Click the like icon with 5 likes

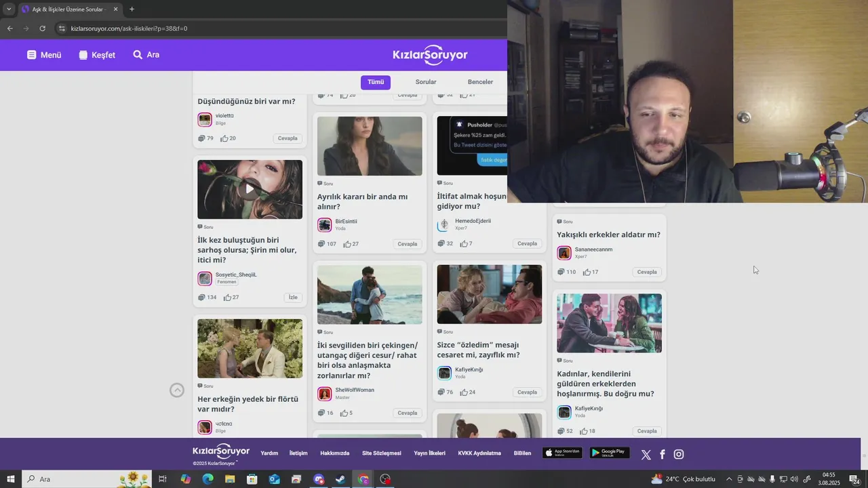click(x=344, y=413)
